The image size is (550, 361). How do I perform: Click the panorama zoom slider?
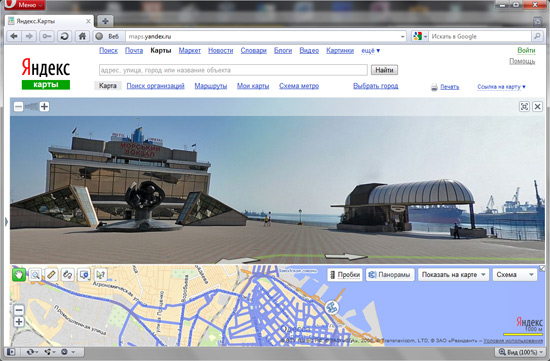point(31,107)
